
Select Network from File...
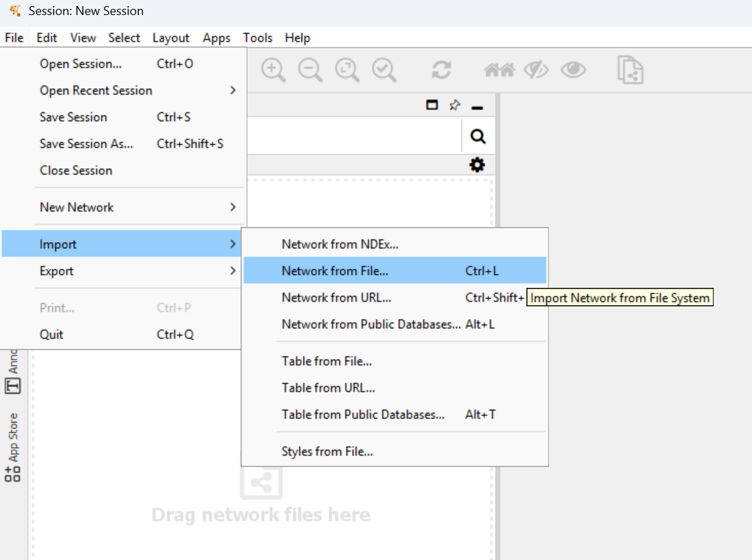coord(394,271)
